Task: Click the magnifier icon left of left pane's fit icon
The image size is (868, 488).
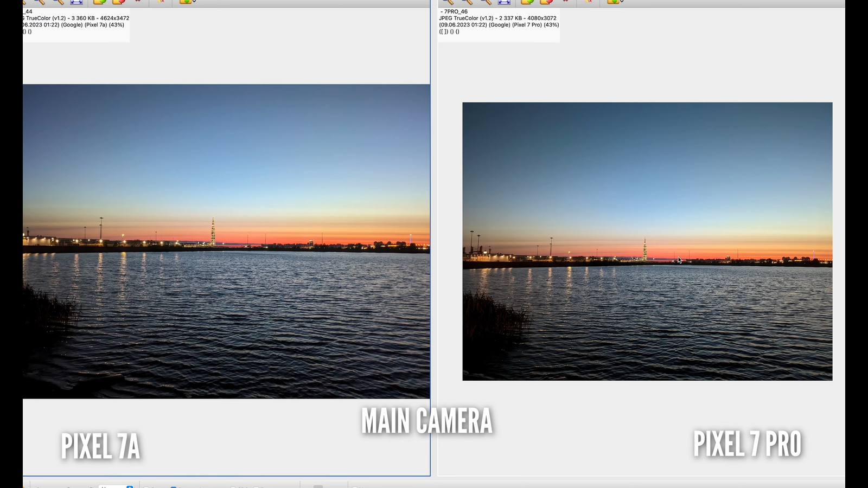Action: (x=58, y=2)
